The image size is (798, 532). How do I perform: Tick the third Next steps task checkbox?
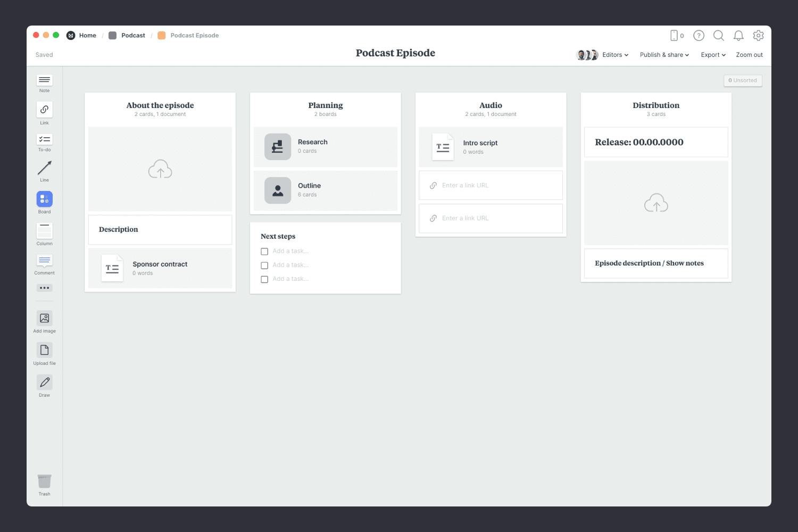pos(264,279)
